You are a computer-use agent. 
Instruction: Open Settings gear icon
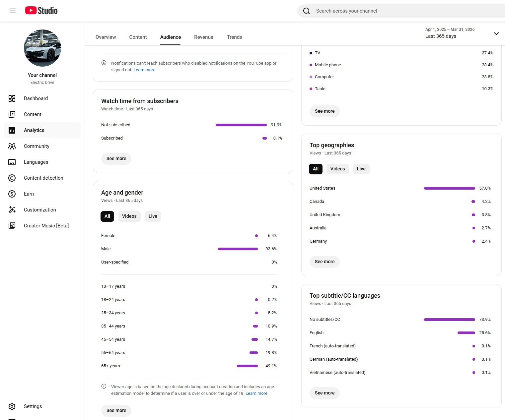(12, 406)
